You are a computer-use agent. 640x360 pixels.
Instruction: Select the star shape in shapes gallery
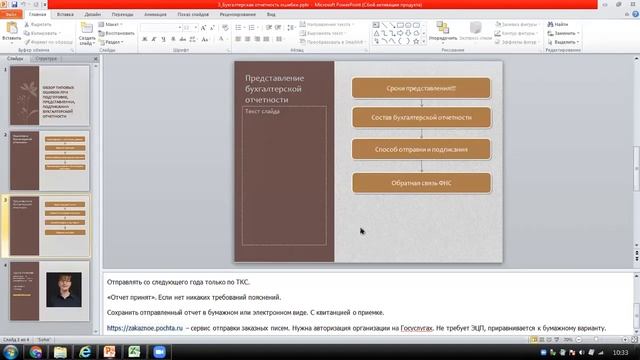[416, 41]
